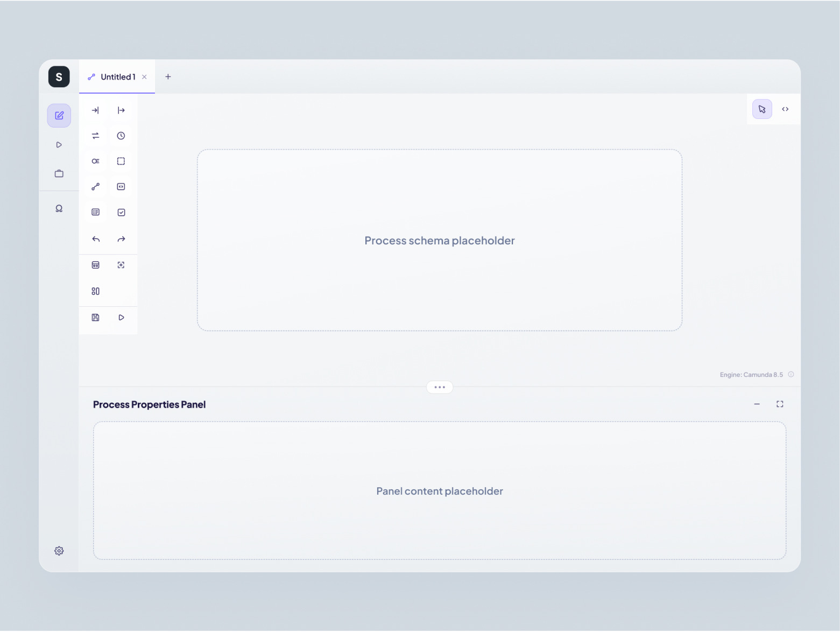The image size is (840, 632).
Task: Minimize the Process Properties Panel
Action: (x=757, y=404)
